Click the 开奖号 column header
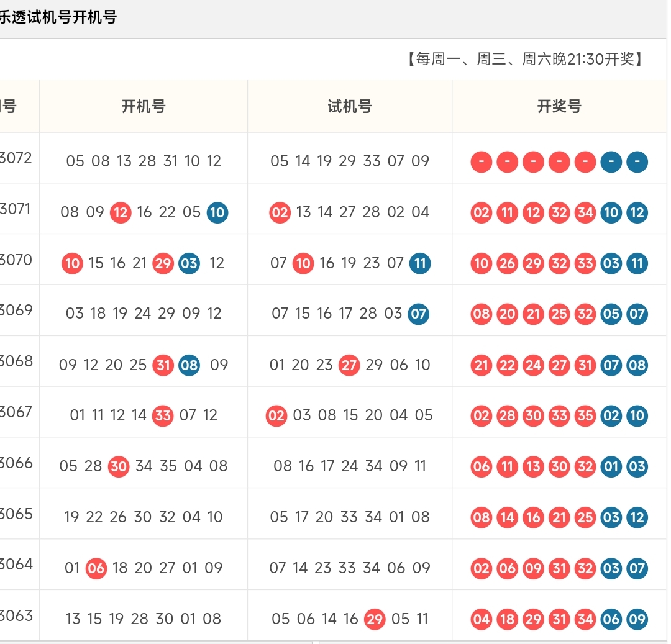 click(x=559, y=106)
